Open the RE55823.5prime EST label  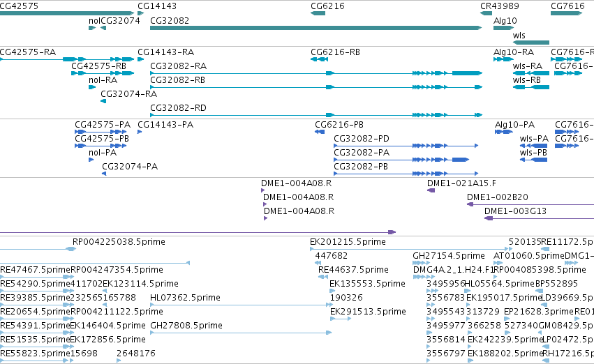point(35,354)
